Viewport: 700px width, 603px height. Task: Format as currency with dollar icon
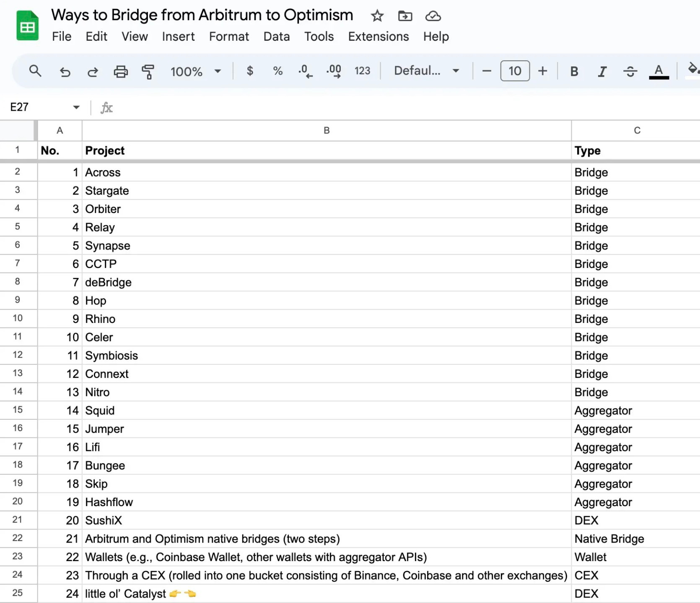coord(250,71)
